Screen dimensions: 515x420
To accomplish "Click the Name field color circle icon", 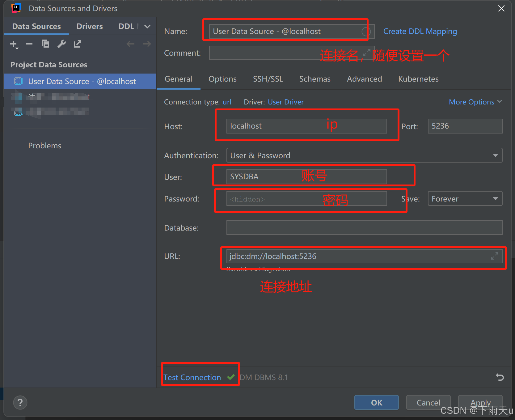I will (366, 32).
